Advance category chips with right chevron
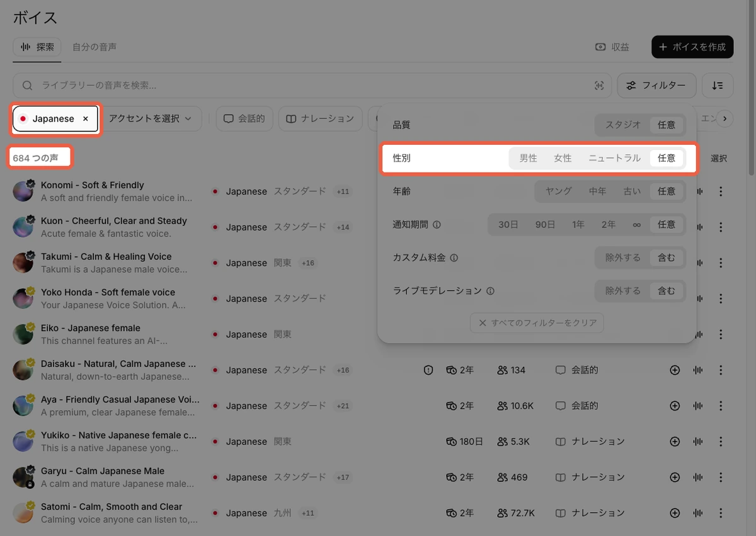Viewport: 756px width, 536px height. (x=725, y=118)
